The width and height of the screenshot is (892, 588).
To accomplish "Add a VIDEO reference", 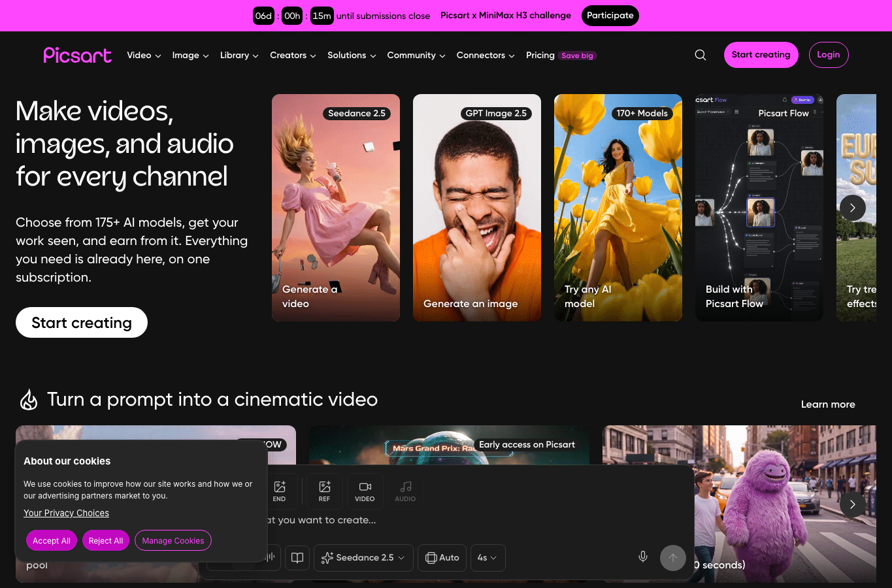I will pos(365,491).
